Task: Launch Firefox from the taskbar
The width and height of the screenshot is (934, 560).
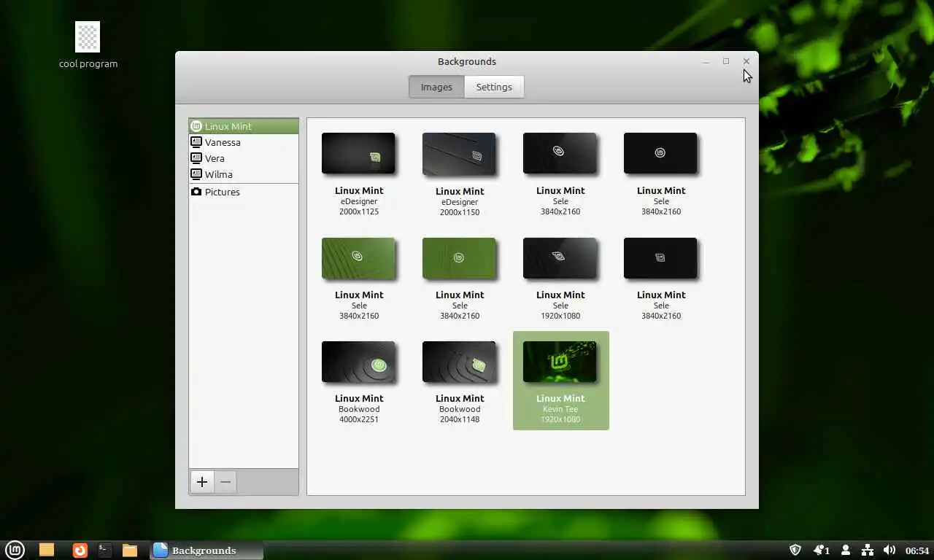Action: (x=80, y=550)
